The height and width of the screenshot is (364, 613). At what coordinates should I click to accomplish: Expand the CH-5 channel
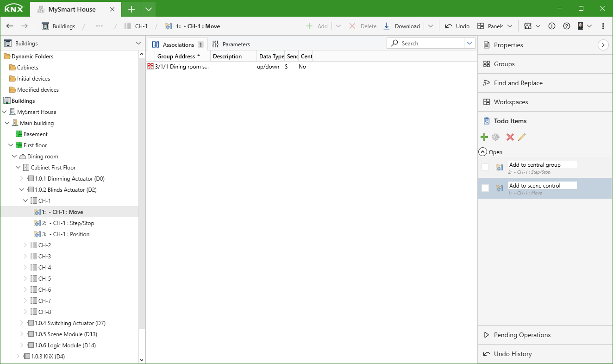25,279
